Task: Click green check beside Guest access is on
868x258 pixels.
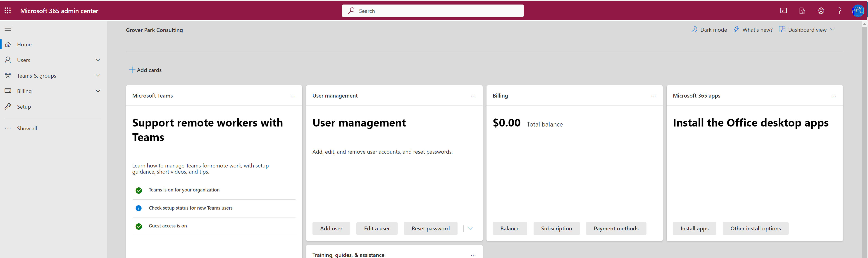Action: tap(138, 226)
